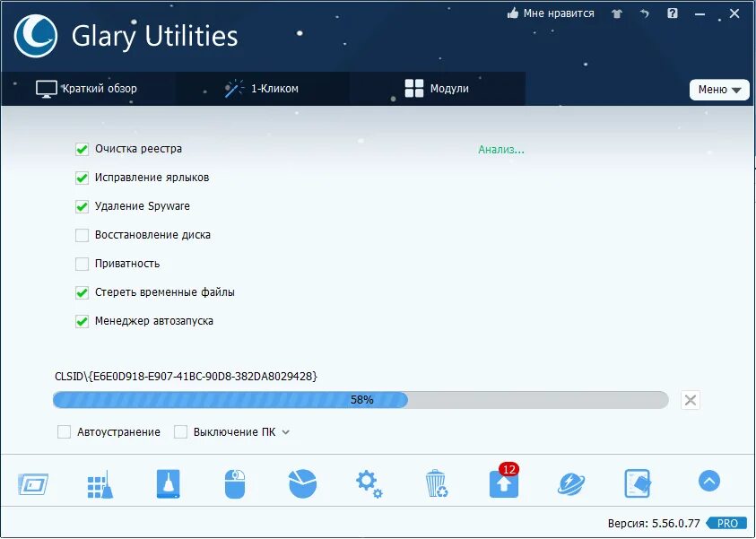This screenshot has width=756, height=539.
Task: Open the disk space analyzer pie icon
Action: 302,483
